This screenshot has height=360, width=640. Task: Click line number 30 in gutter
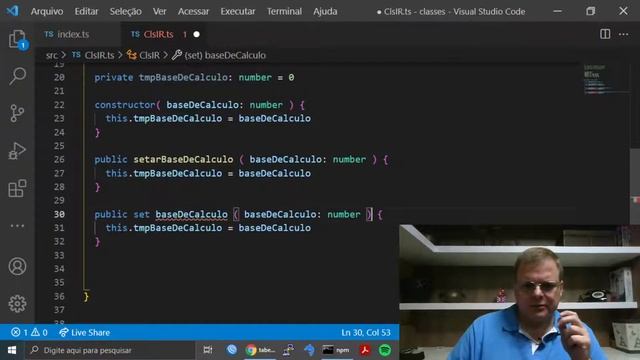[59, 214]
